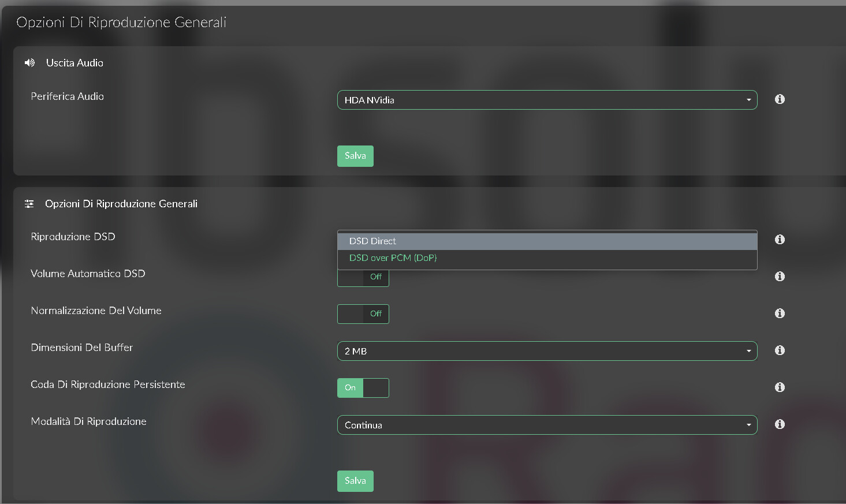Open Modalità Di Riproduzione Continua dropdown
The height and width of the screenshot is (504, 846).
(x=547, y=425)
